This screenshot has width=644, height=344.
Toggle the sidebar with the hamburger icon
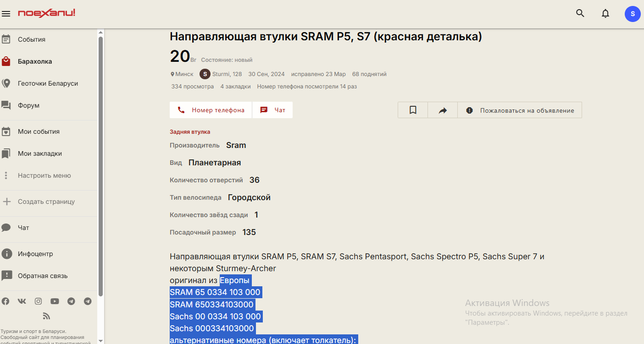click(x=6, y=13)
